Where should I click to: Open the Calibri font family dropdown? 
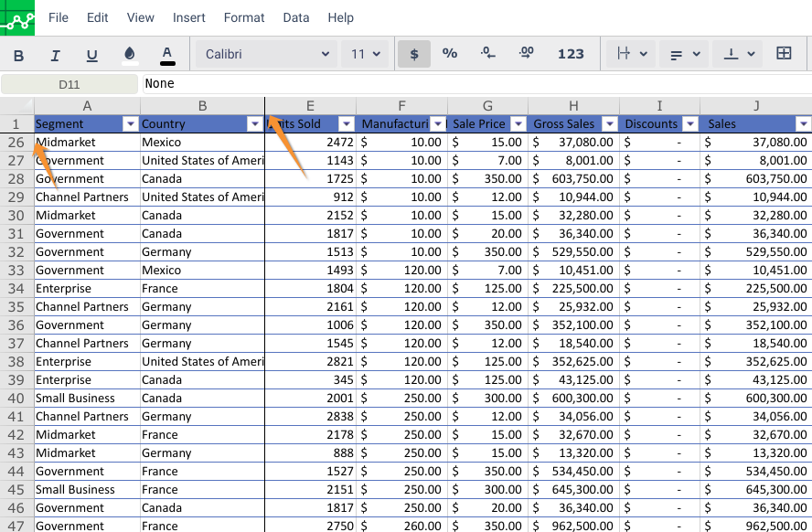click(266, 54)
